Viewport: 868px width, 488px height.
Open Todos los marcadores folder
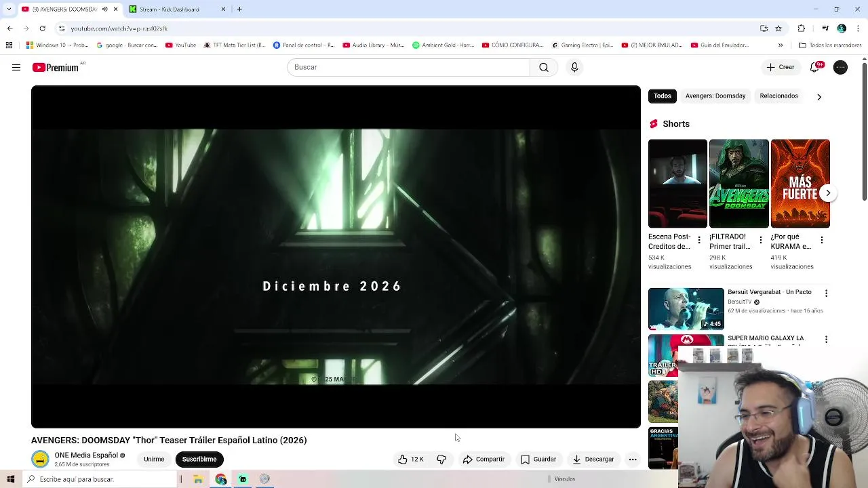pos(830,45)
